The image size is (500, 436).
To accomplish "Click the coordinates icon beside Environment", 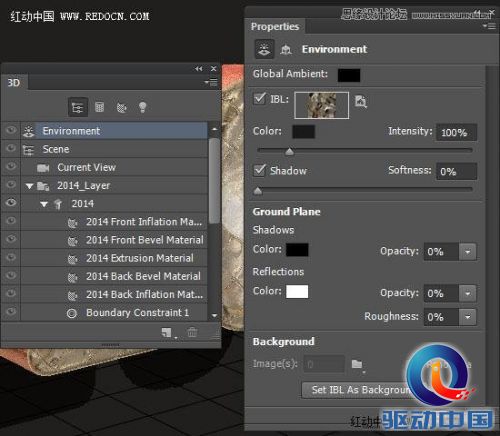I will [x=286, y=50].
